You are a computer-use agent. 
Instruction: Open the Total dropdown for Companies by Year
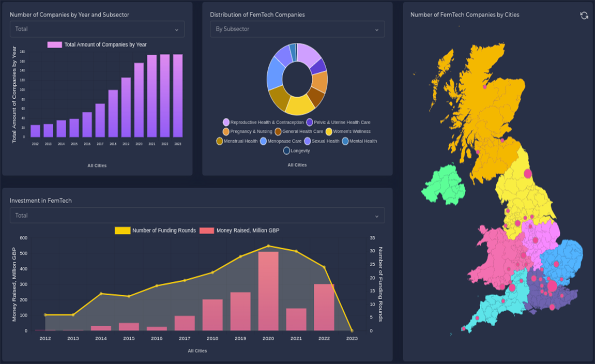click(97, 29)
